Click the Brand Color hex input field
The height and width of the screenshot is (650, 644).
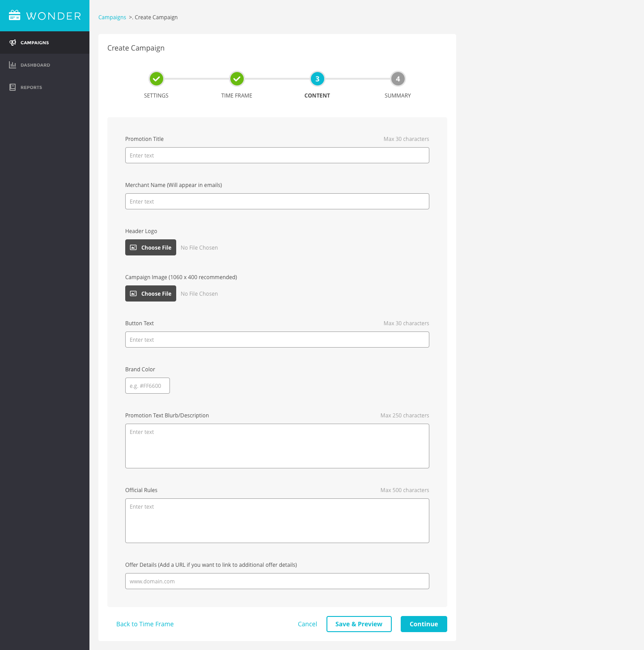coord(148,385)
